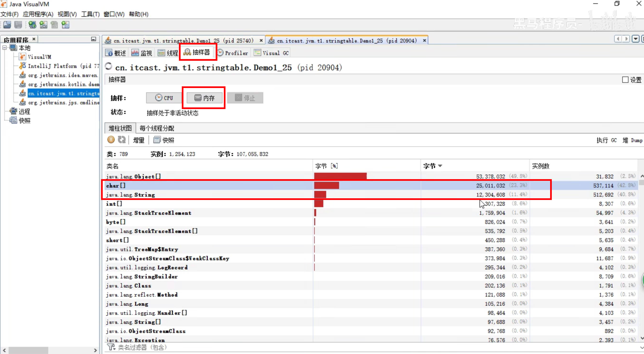Sort by 字节 column descending arrow
The height and width of the screenshot is (354, 644).
pyautogui.click(x=440, y=166)
